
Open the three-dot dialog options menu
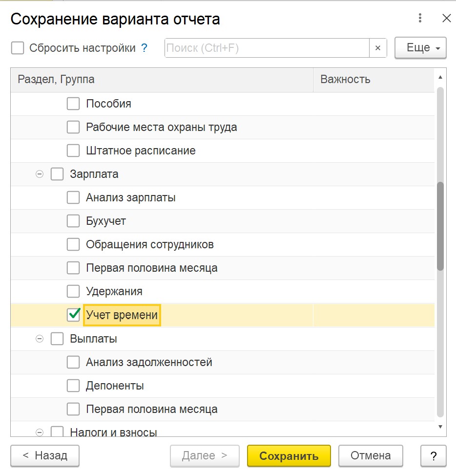(420, 19)
